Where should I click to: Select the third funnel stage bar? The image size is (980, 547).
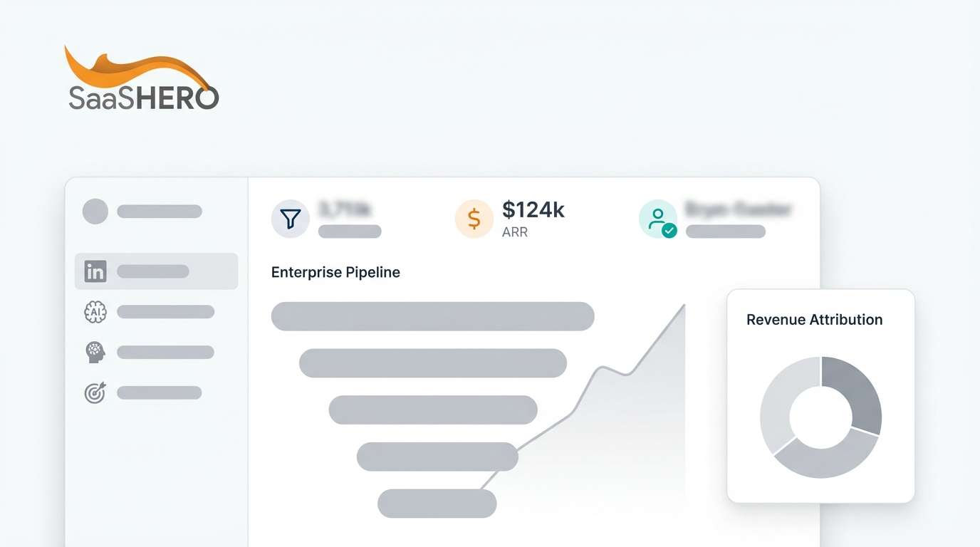coord(432,410)
